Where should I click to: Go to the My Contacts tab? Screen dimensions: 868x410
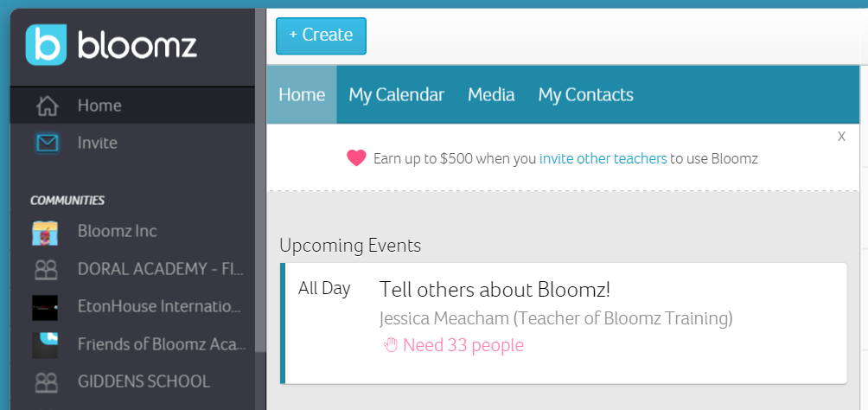pyautogui.click(x=585, y=95)
